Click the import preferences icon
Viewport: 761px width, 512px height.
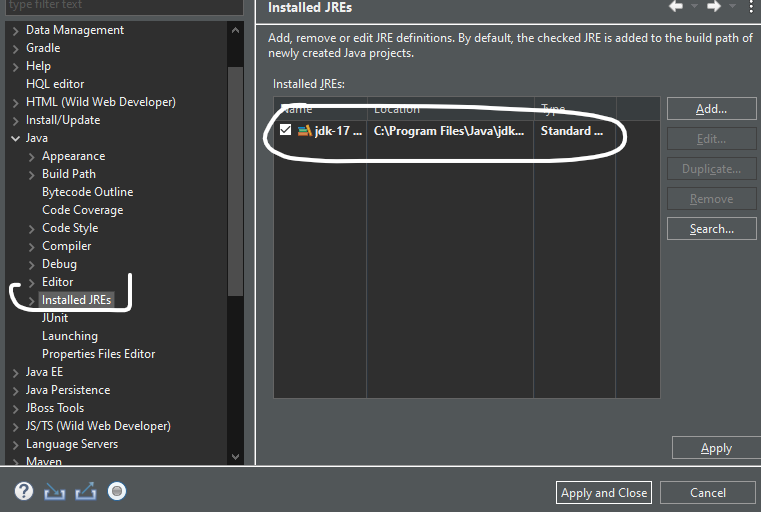tap(55, 491)
